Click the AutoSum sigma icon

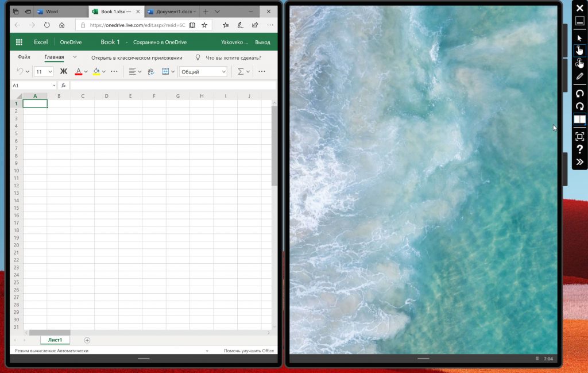click(x=241, y=71)
